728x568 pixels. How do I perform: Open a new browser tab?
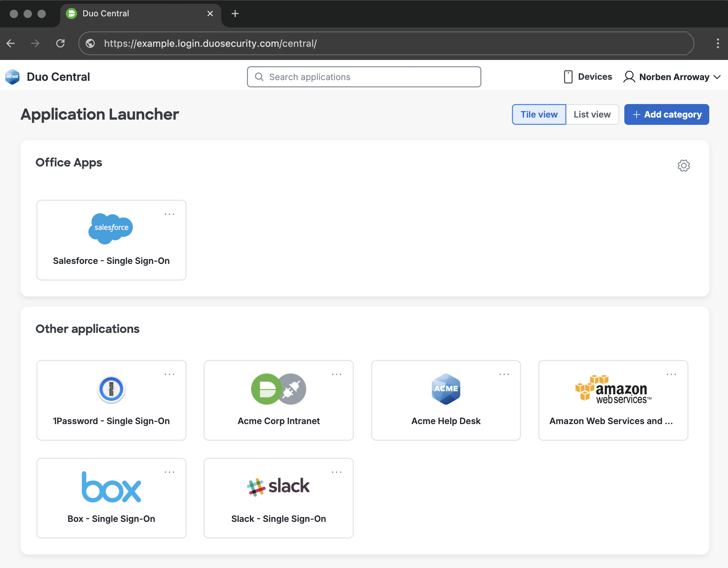[235, 14]
